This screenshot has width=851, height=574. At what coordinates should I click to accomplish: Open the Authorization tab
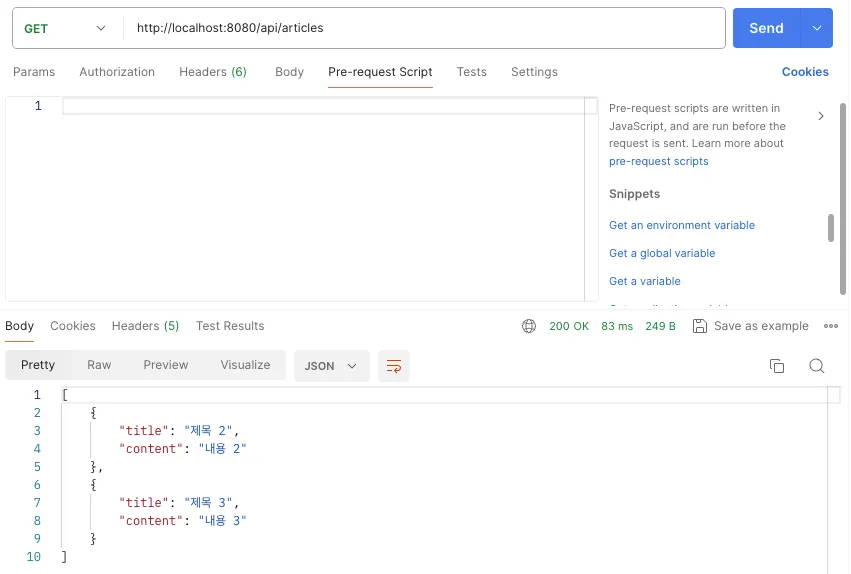[x=117, y=72]
